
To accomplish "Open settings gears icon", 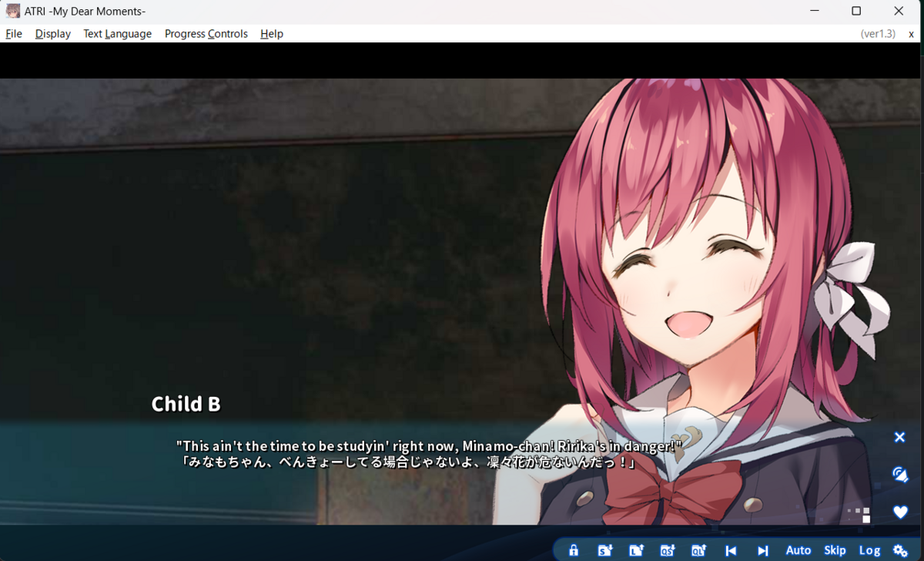I will click(x=900, y=550).
